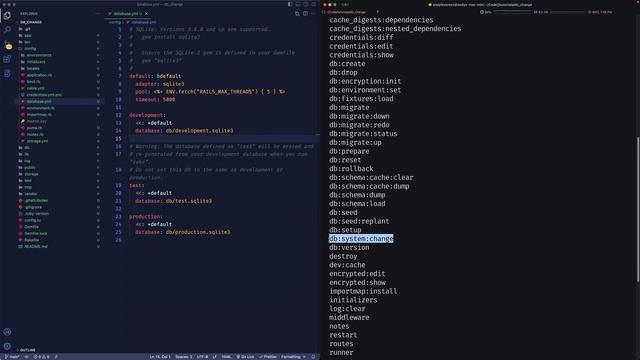Click db:migrate:status line in terminal
This screenshot has height=360, width=640.
click(363, 134)
